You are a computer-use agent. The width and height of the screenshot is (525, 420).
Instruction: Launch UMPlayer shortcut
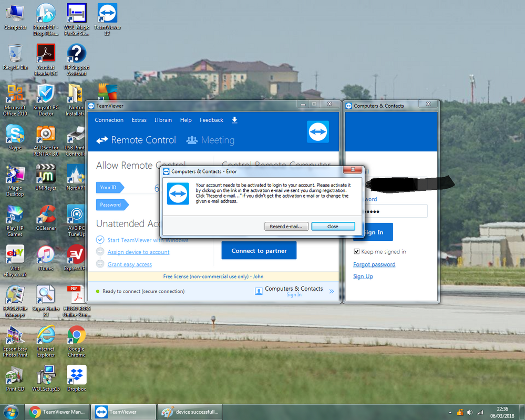[x=46, y=178]
